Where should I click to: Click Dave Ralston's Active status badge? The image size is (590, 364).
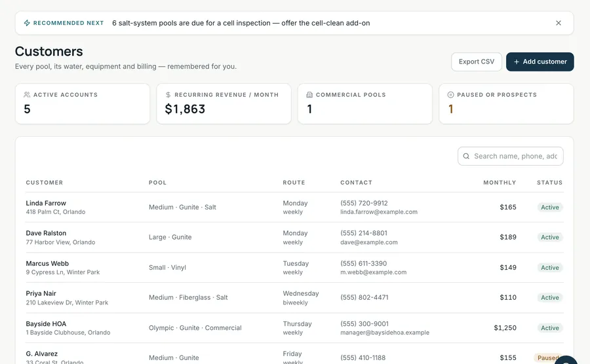[x=550, y=238]
